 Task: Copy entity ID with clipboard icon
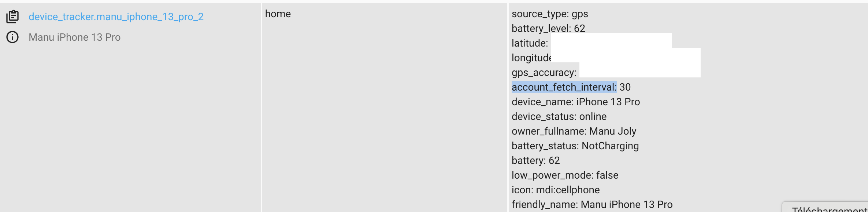click(x=12, y=17)
